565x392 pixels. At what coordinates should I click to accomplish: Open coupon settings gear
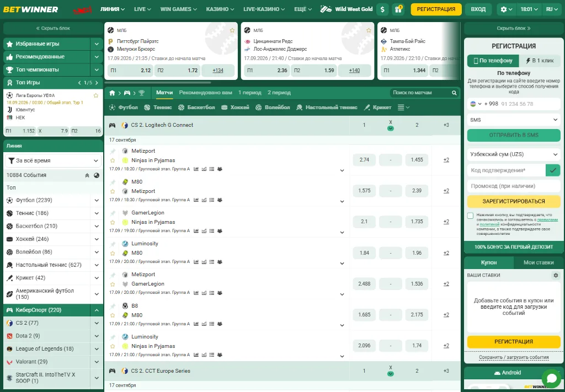556,275
